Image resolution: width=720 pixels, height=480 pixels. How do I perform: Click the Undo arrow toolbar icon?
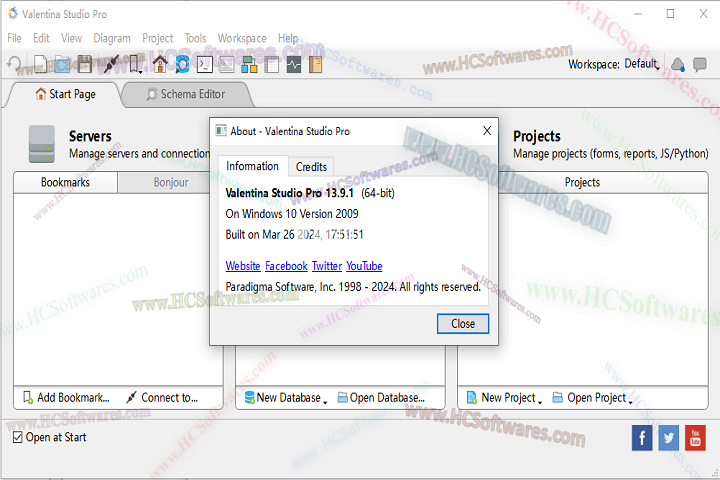[14, 64]
